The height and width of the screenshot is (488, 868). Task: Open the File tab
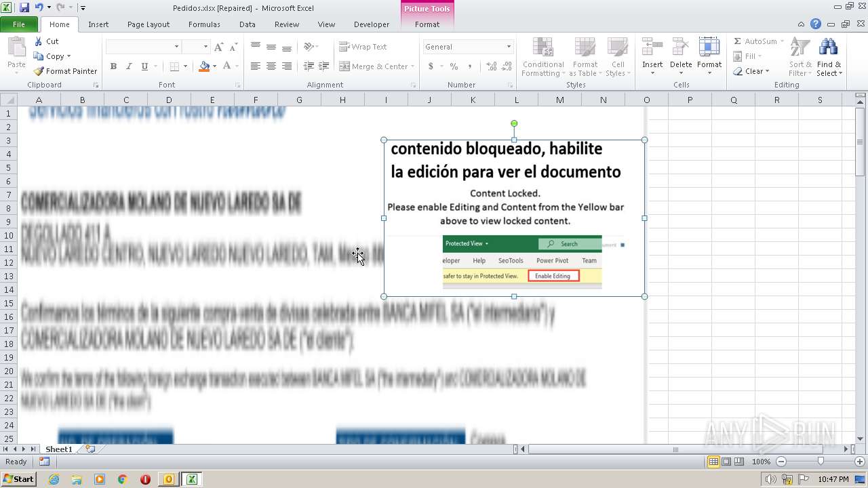pyautogui.click(x=19, y=24)
